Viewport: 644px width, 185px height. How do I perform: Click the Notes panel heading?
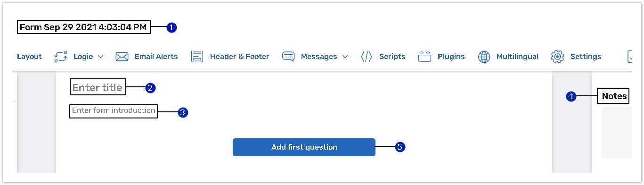point(614,96)
